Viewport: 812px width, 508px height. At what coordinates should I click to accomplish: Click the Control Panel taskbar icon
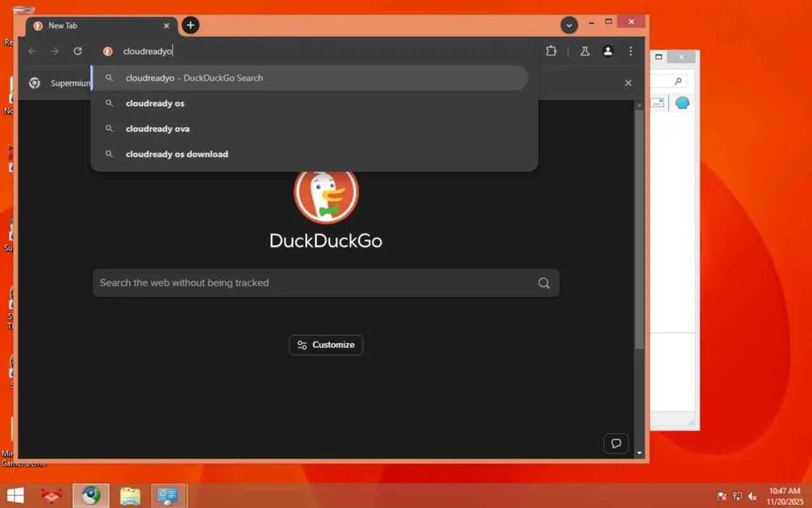pos(169,496)
